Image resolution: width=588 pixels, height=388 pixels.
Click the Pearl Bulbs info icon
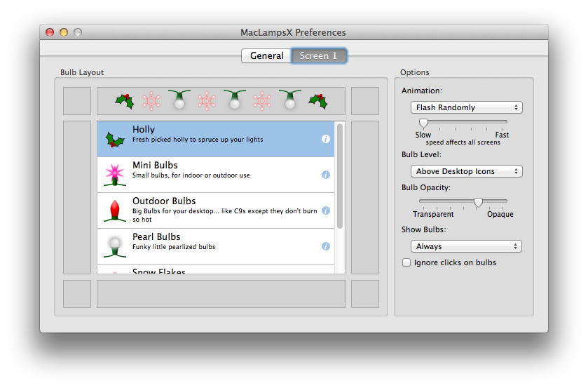(325, 246)
